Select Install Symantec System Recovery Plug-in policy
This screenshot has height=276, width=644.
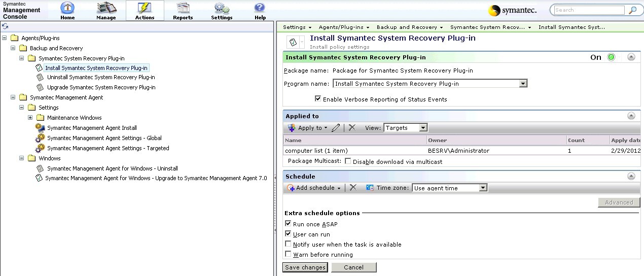tap(96, 68)
